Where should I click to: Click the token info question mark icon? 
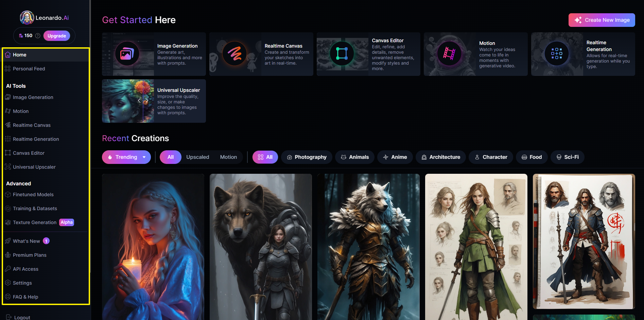coord(38,36)
